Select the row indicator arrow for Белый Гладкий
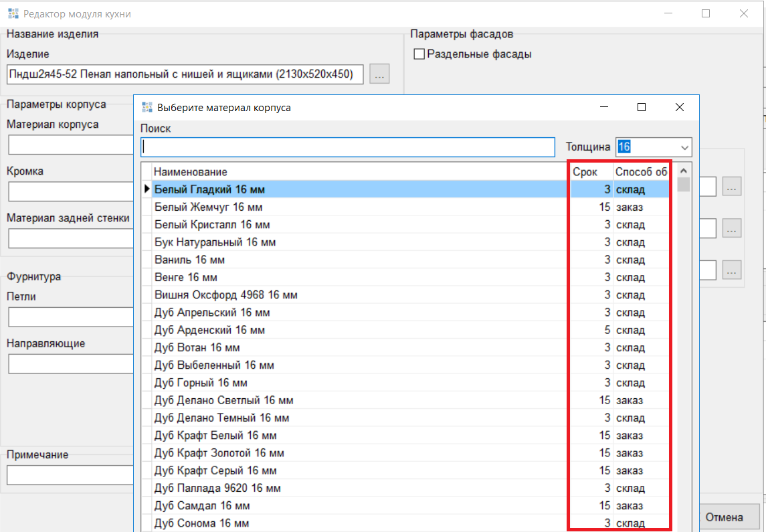This screenshot has width=766, height=532. pyautogui.click(x=147, y=190)
